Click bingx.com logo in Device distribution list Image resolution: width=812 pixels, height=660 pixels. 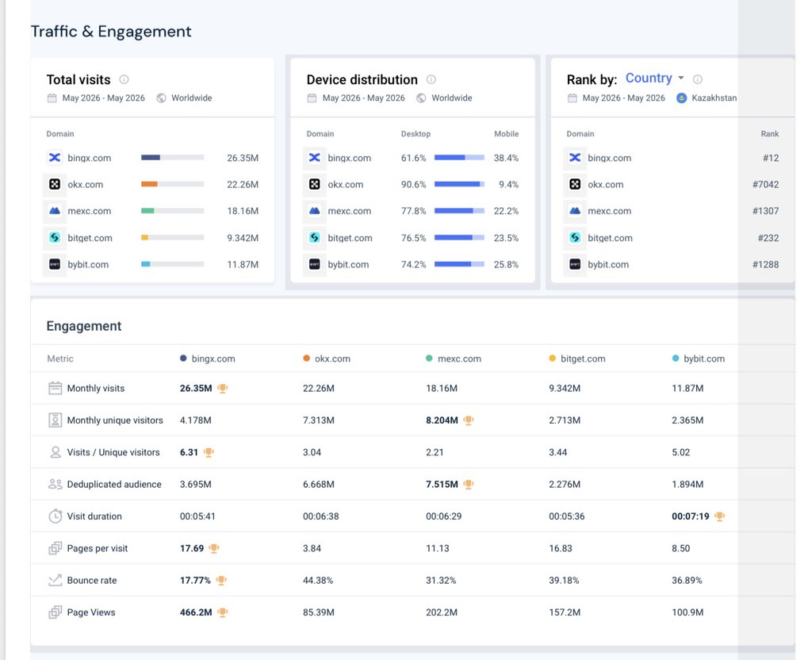[314, 158]
